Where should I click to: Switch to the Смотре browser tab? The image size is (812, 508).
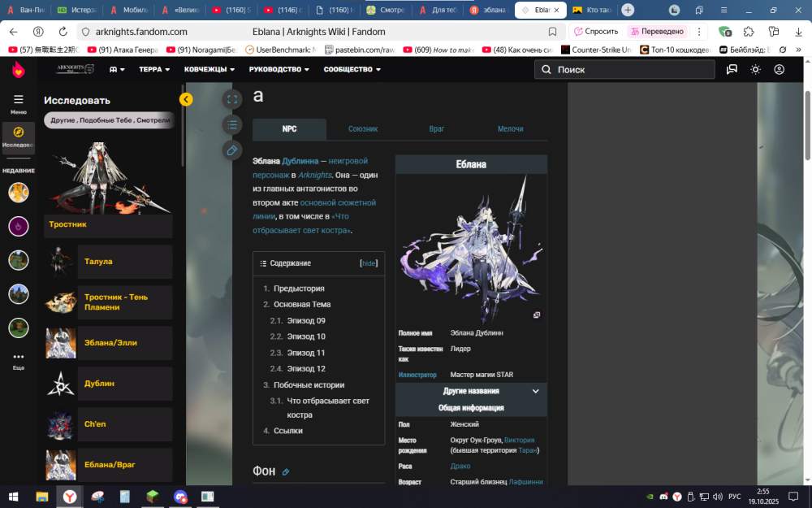coord(385,10)
